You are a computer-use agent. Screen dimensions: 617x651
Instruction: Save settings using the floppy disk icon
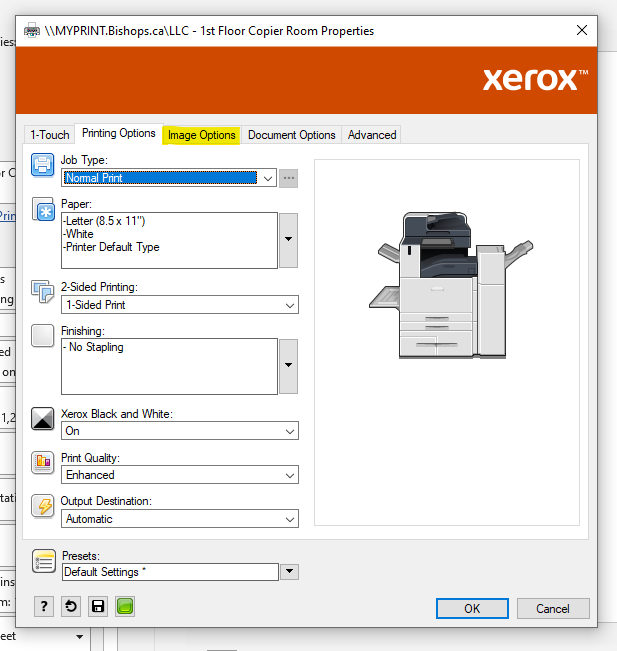(x=98, y=607)
